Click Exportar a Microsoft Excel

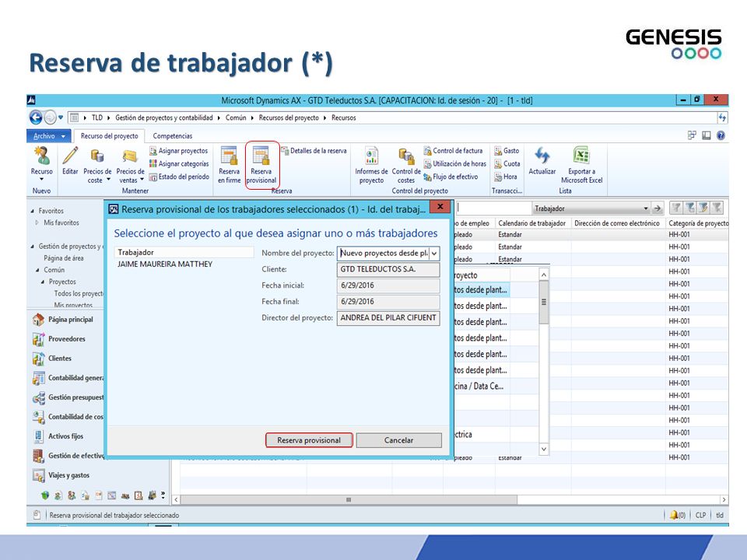tap(582, 165)
